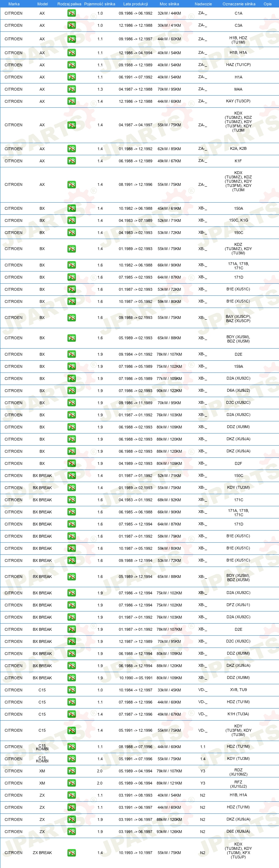Click the date range 10.1990 -> 05.1991
The width and height of the screenshot is (279, 868).
136,678
